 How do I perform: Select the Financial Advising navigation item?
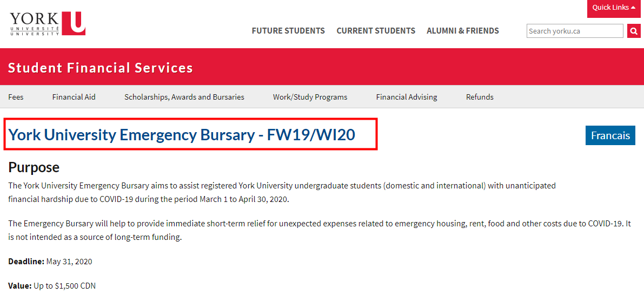(407, 97)
